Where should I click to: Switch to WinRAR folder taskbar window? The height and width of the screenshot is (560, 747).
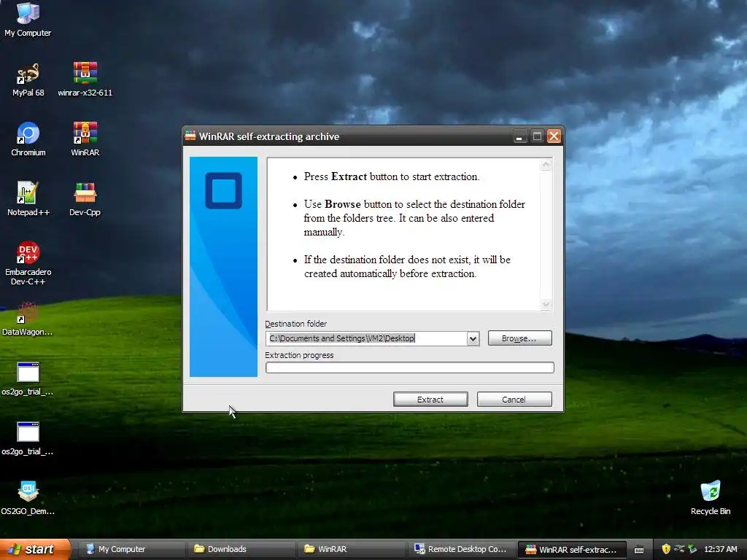pos(351,549)
